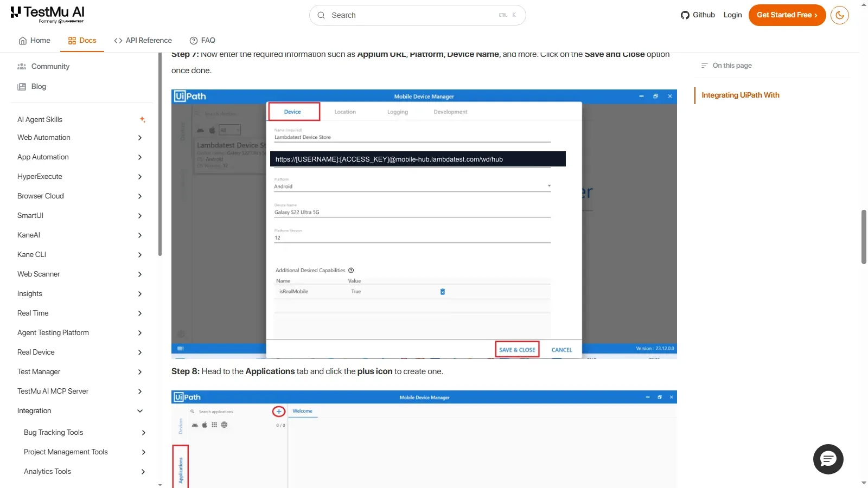Click the On this page list icon

point(705,66)
